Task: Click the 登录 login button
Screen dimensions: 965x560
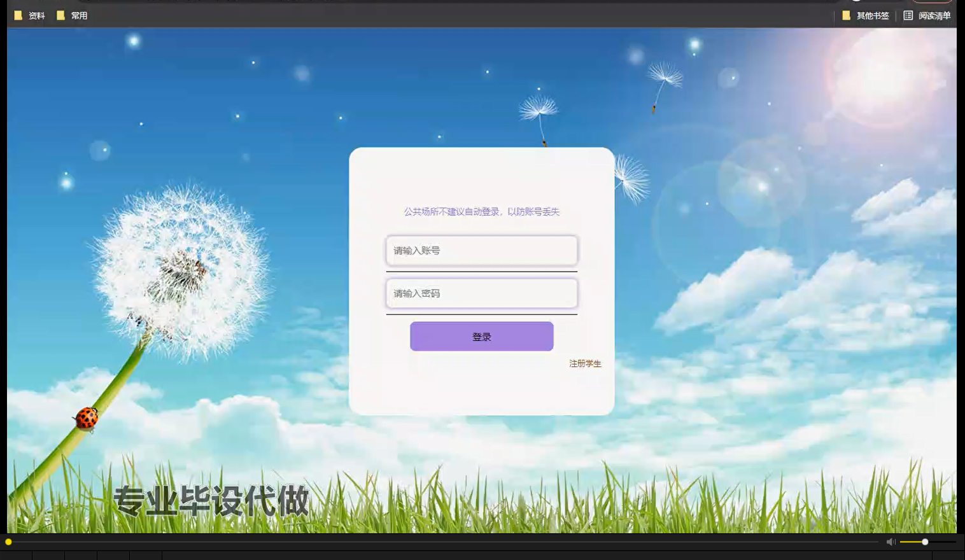Action: (482, 336)
